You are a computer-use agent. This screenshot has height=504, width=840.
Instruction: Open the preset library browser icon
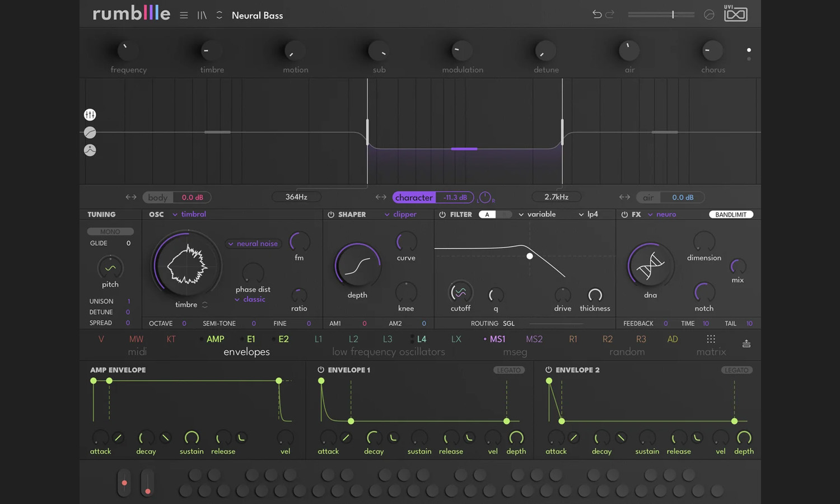pos(202,15)
